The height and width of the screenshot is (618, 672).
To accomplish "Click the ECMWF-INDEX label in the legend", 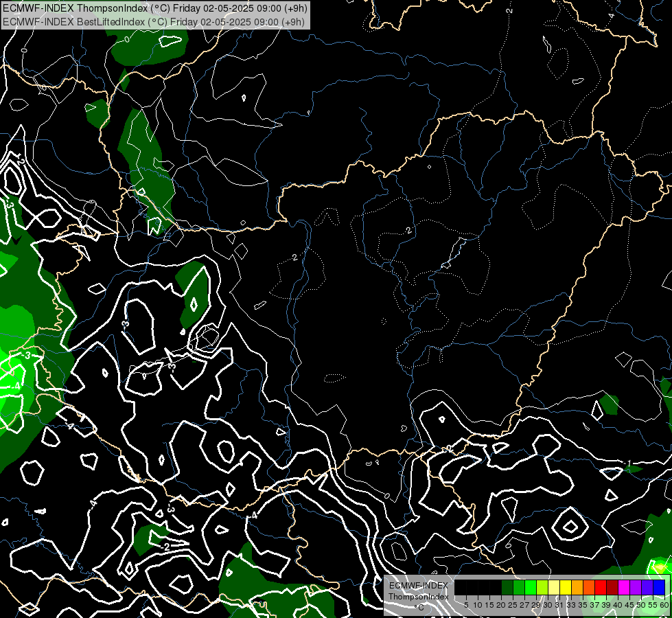I will [x=419, y=586].
